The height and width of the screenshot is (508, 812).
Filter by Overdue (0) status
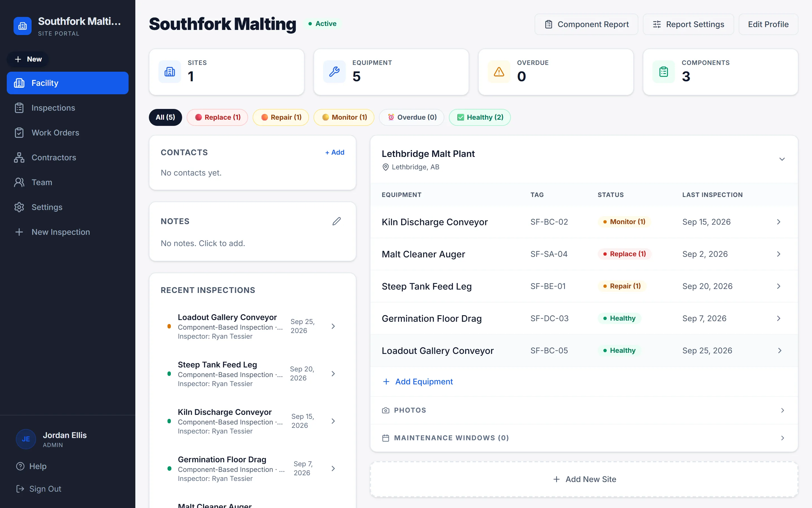tap(412, 117)
